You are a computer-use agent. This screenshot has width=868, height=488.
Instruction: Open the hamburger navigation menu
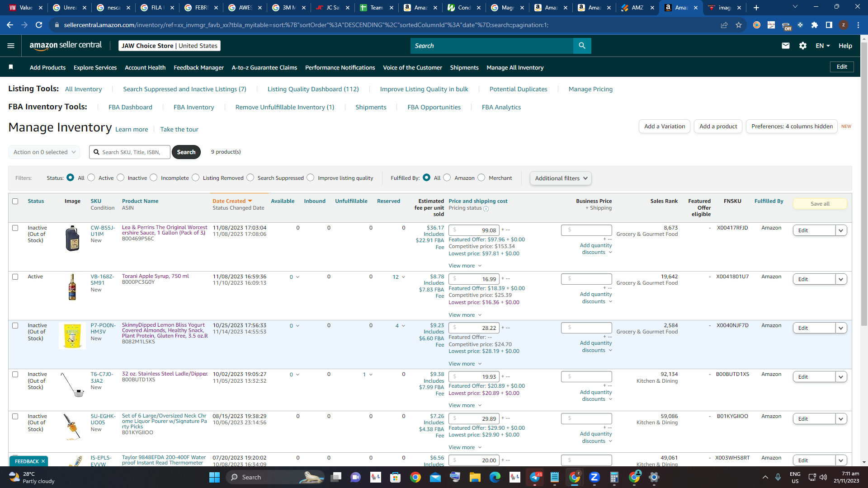[11, 46]
